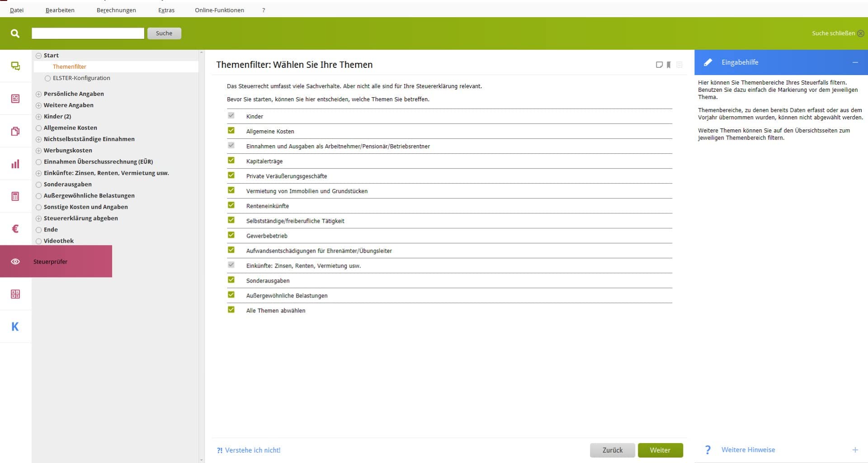Click the bookmark icon beside the title
The image size is (868, 463).
[x=669, y=65]
